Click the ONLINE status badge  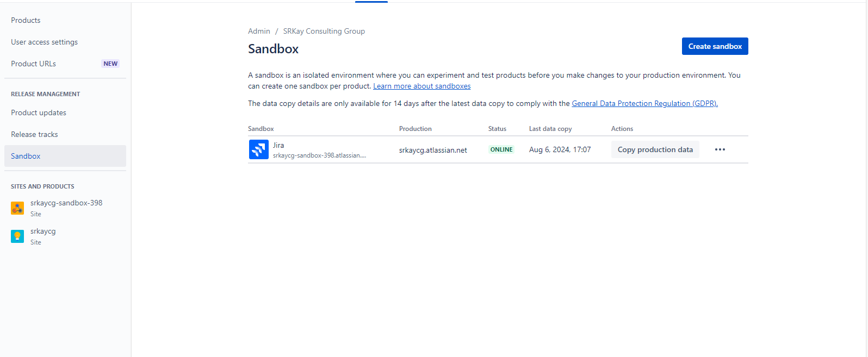(x=501, y=149)
